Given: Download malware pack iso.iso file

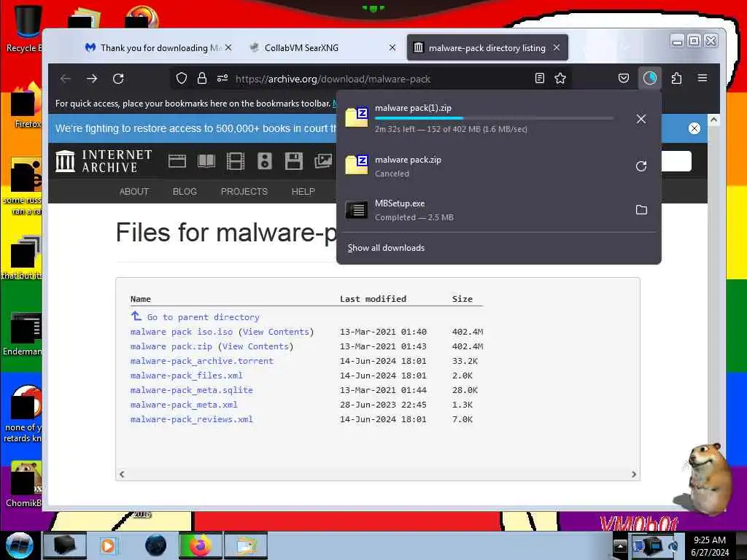Looking at the screenshot, I should (x=182, y=332).
